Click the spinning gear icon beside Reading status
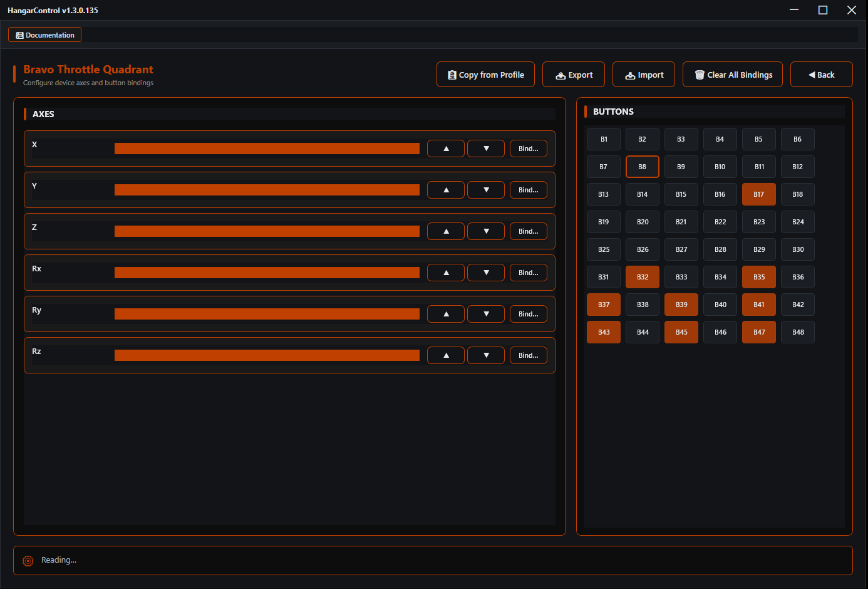868x589 pixels. point(28,560)
